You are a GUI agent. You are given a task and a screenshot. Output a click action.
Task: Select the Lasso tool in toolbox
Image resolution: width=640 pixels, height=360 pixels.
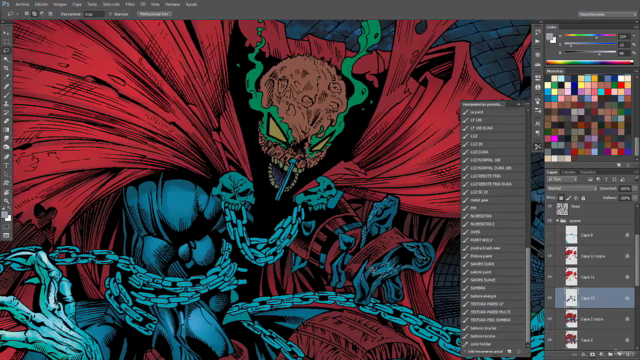(6, 51)
